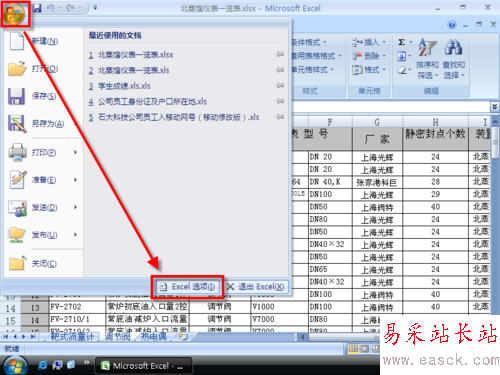
Task: Select row 14 header
Action: pos(10,308)
